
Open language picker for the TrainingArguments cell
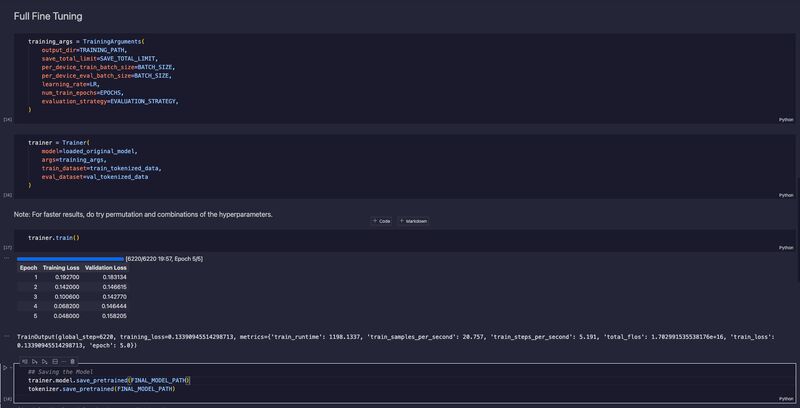pyautogui.click(x=785, y=119)
